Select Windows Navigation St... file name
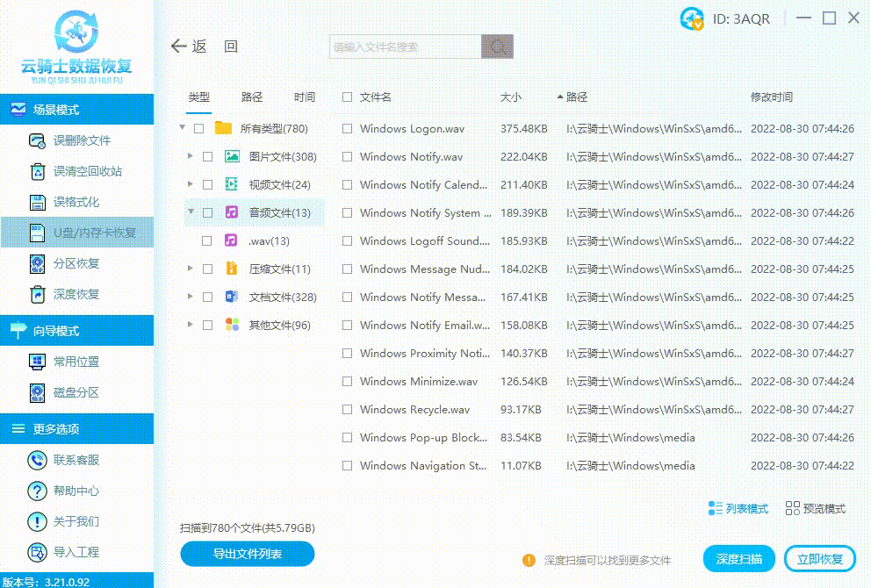This screenshot has height=588, width=871. pos(422,466)
